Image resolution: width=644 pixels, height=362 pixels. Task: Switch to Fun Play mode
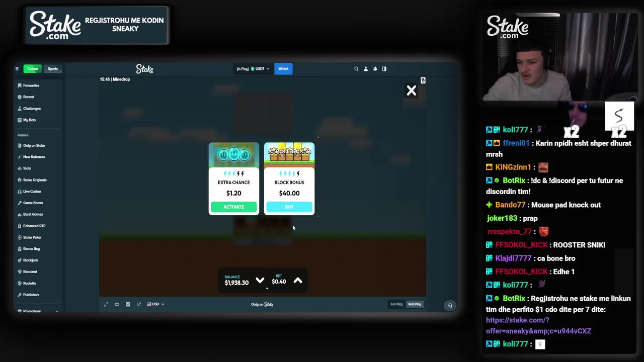pyautogui.click(x=396, y=304)
